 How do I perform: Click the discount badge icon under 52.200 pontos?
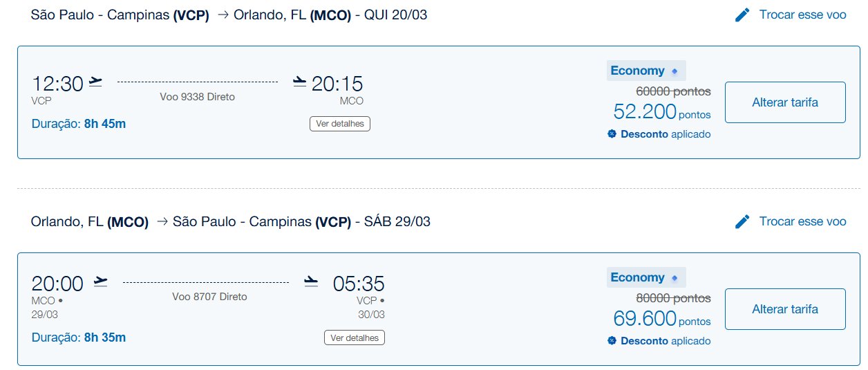click(x=612, y=134)
